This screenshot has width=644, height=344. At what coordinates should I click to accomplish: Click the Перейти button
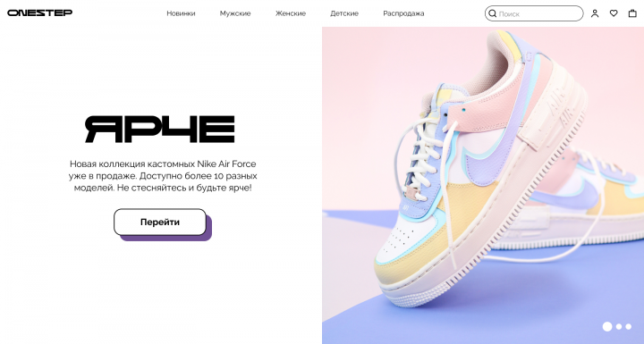click(x=160, y=222)
